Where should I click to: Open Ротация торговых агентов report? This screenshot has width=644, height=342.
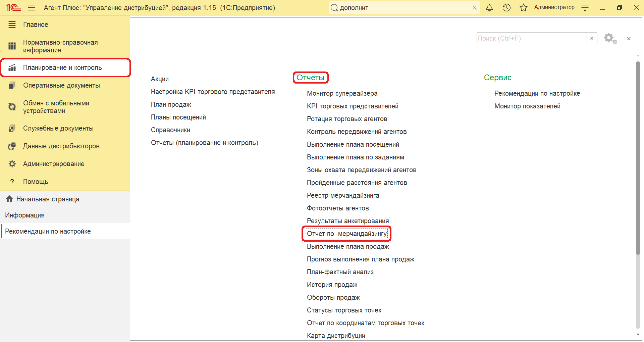point(347,119)
